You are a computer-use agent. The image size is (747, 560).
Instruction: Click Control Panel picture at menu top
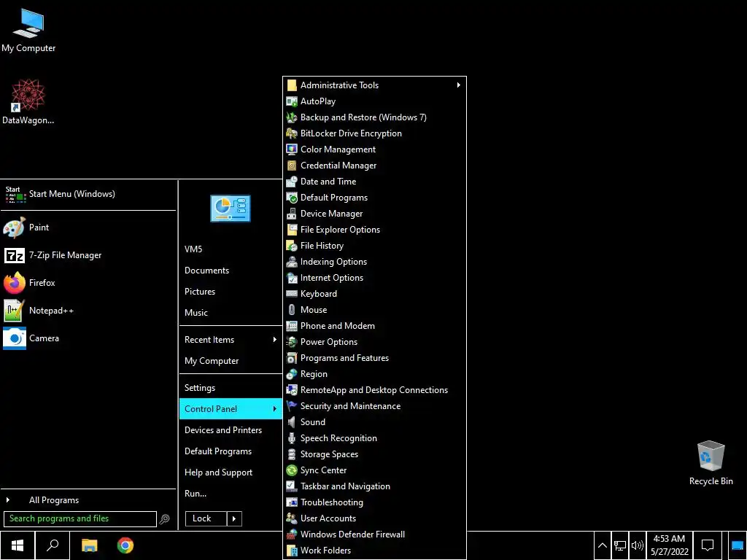pyautogui.click(x=231, y=209)
